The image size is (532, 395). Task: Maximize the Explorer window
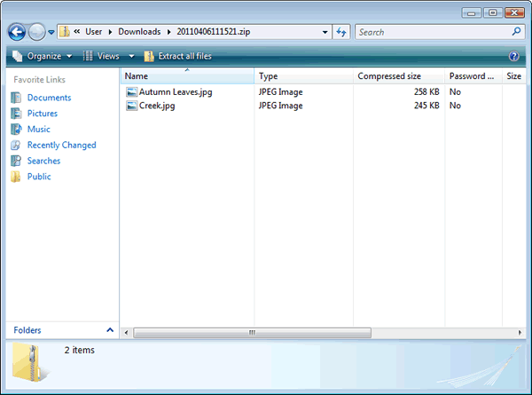point(493,13)
